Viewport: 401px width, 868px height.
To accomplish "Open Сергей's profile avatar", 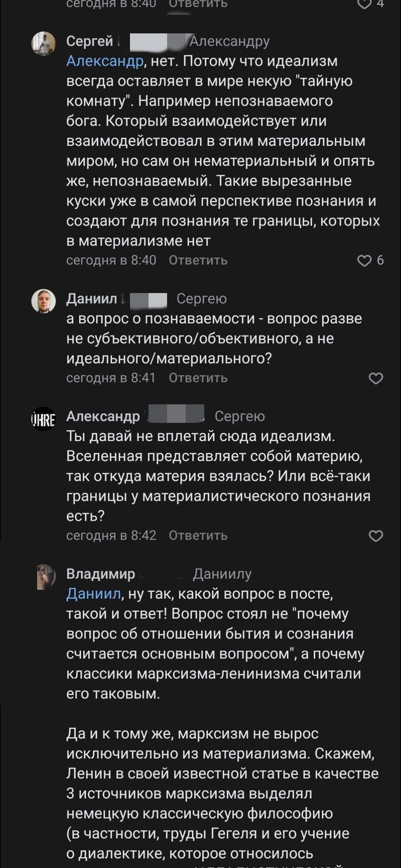I will click(x=44, y=44).
